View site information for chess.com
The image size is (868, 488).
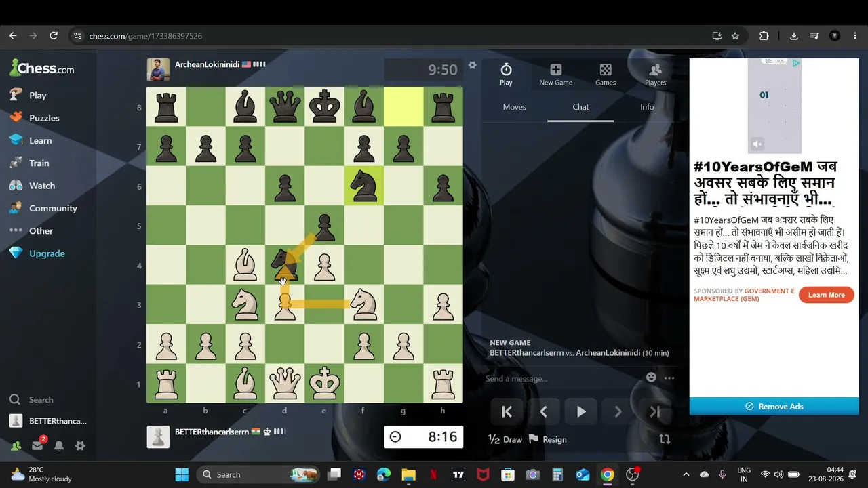(x=77, y=36)
